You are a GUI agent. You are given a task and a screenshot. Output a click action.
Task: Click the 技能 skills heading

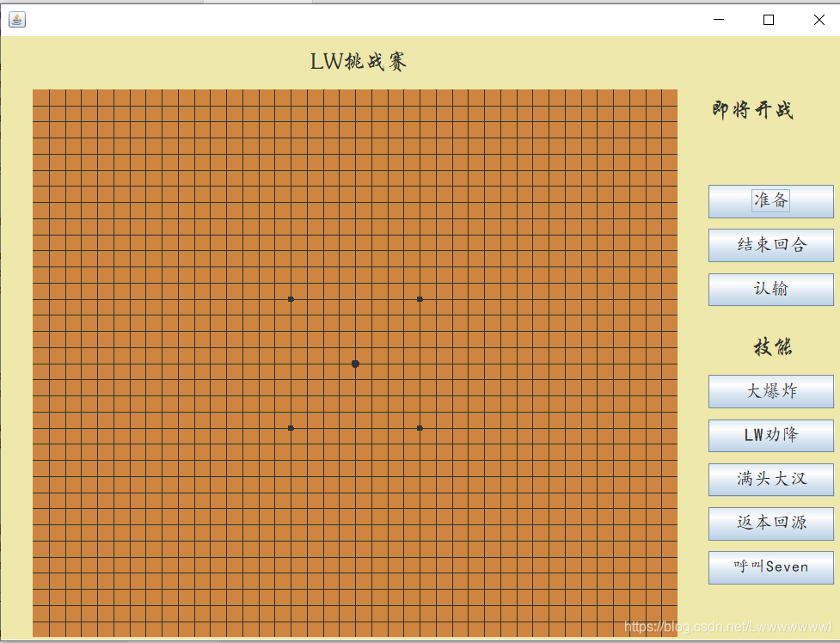[772, 347]
